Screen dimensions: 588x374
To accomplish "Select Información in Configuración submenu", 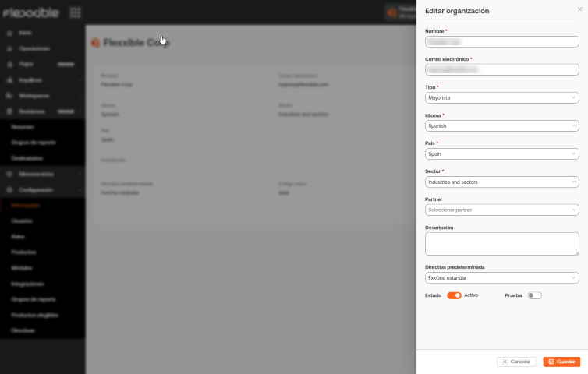I will (x=26, y=206).
